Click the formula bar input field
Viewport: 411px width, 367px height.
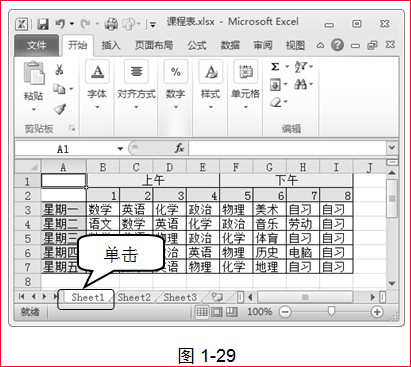[287, 148]
